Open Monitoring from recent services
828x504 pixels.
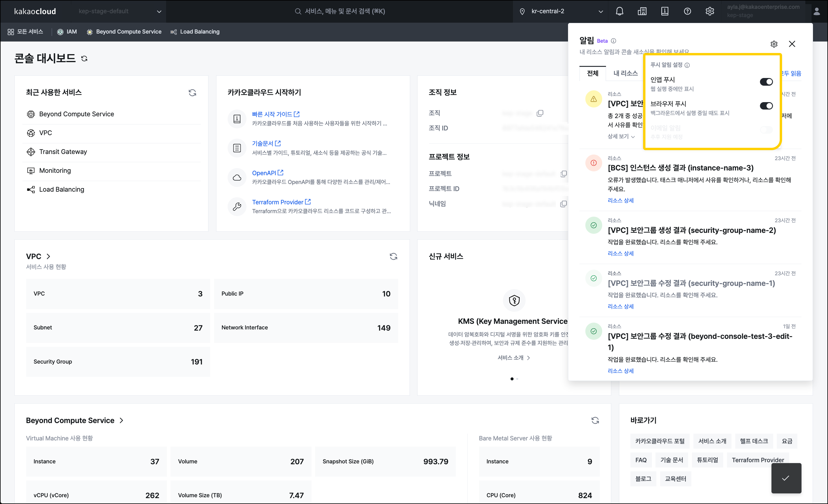click(112, 171)
